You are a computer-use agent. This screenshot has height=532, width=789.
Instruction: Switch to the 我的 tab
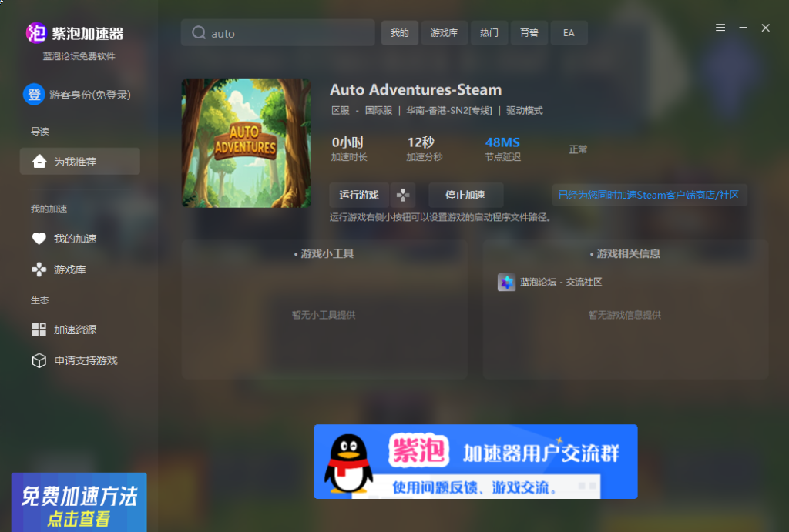[400, 32]
